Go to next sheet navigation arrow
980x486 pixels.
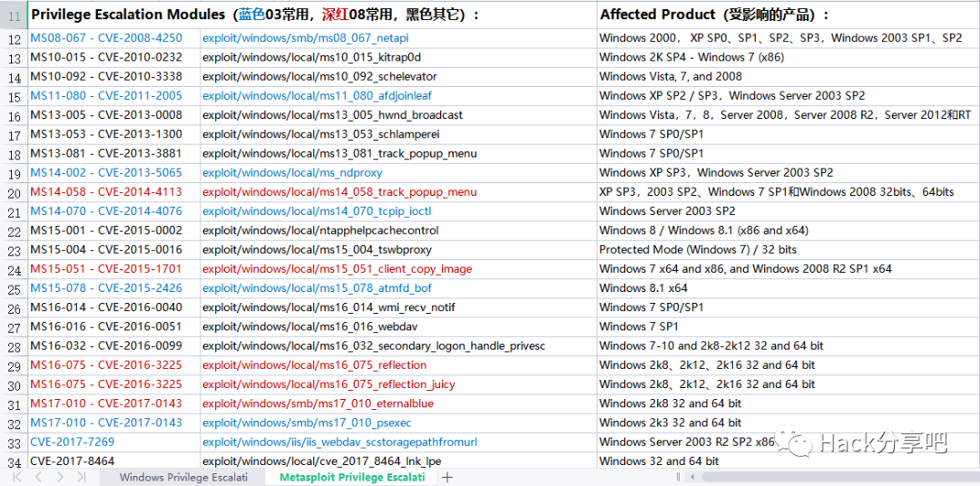click(60, 477)
